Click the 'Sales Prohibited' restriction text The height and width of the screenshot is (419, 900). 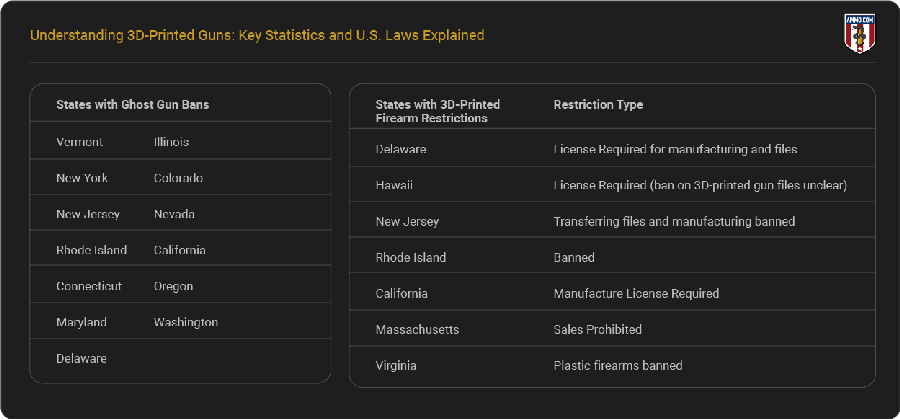click(x=597, y=329)
